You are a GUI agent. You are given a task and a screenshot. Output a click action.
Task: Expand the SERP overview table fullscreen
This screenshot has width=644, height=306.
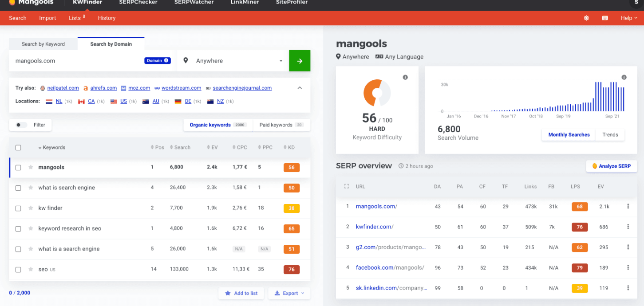(x=347, y=187)
